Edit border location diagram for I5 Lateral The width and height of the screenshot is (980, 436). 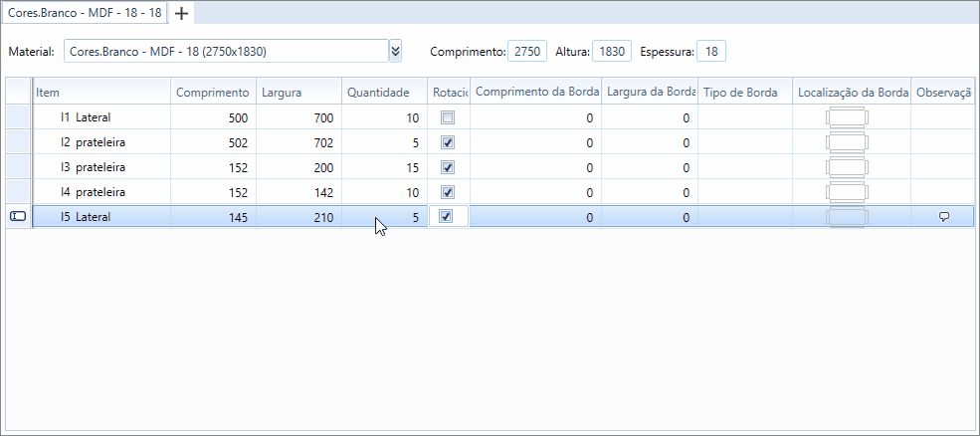848,217
